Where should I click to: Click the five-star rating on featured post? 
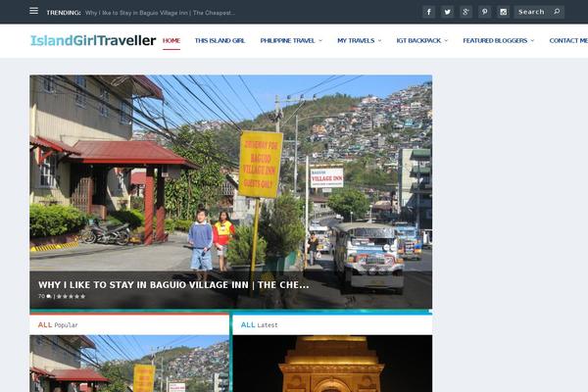coord(71,296)
